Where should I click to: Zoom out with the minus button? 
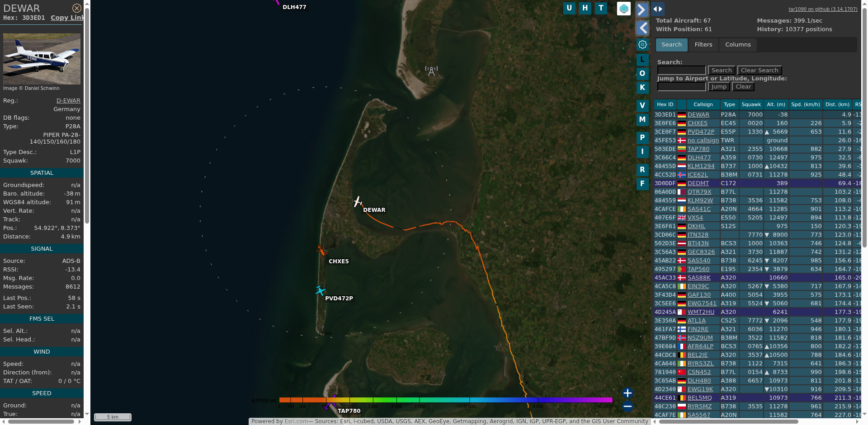pos(627,406)
